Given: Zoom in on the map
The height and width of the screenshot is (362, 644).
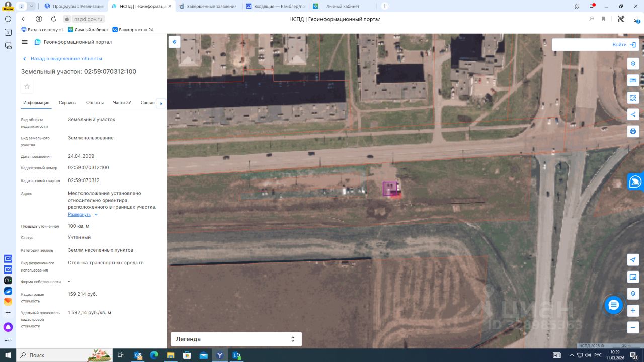Looking at the screenshot, I should (633, 310).
